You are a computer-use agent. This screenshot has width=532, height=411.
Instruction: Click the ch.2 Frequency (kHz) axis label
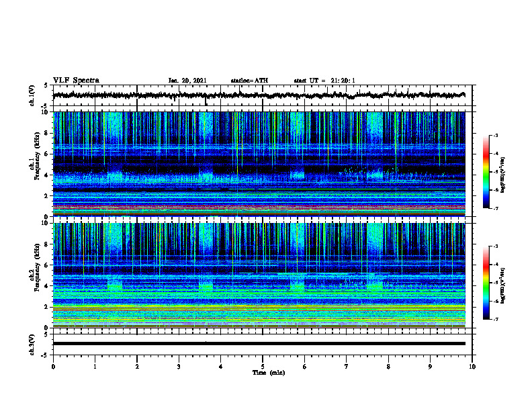point(34,269)
